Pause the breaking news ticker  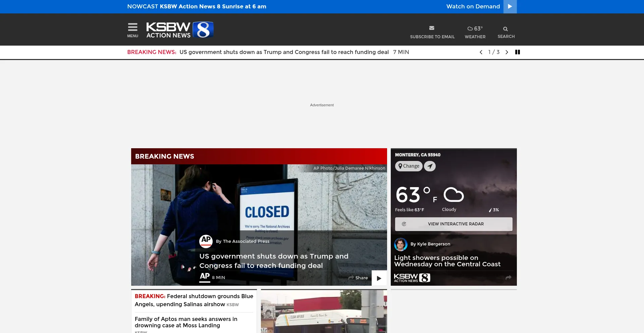point(518,52)
